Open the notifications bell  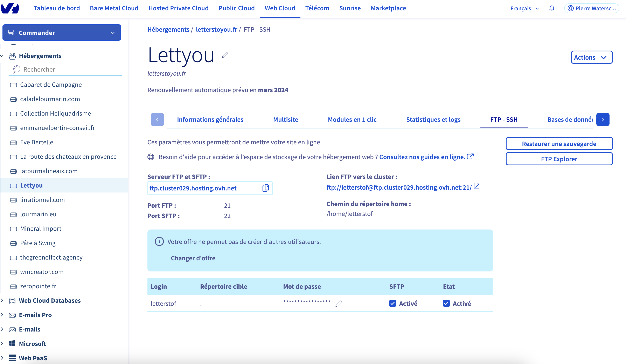tap(552, 8)
